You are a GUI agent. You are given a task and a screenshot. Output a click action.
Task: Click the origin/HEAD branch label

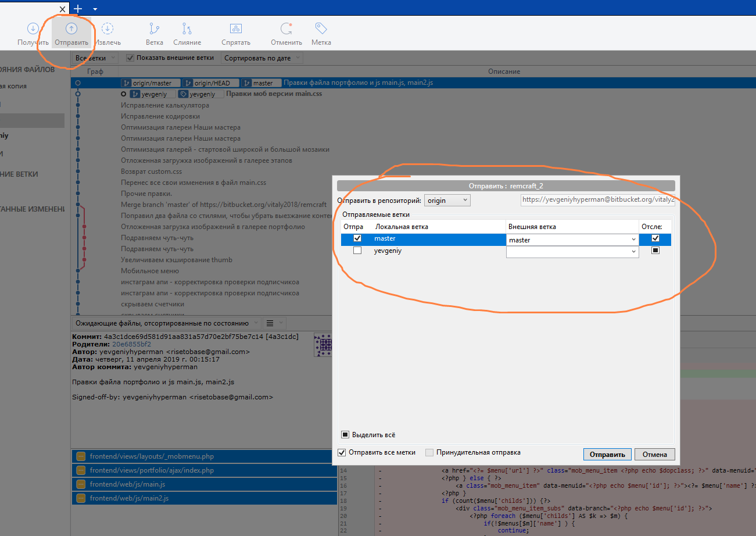[210, 83]
